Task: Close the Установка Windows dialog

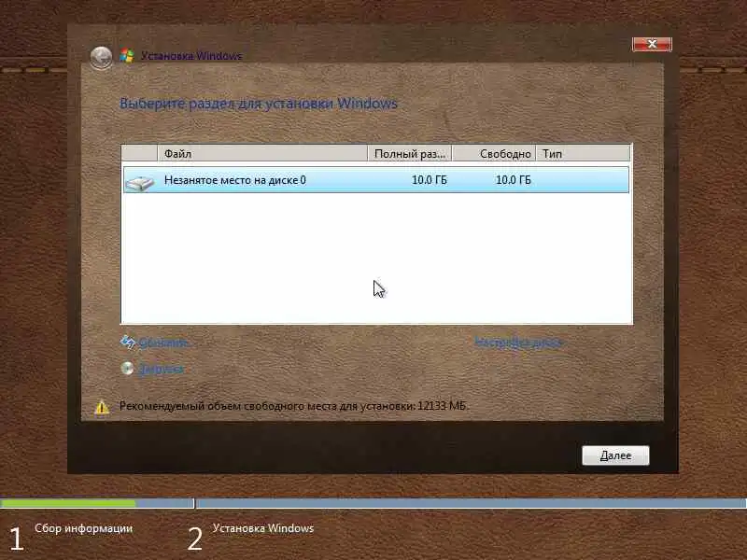Action: tap(652, 44)
